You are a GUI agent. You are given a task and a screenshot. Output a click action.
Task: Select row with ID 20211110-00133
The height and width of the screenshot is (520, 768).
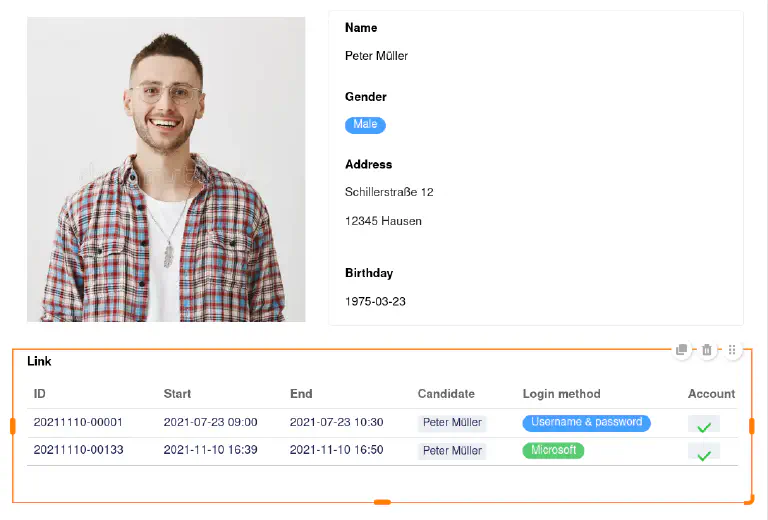coord(78,451)
